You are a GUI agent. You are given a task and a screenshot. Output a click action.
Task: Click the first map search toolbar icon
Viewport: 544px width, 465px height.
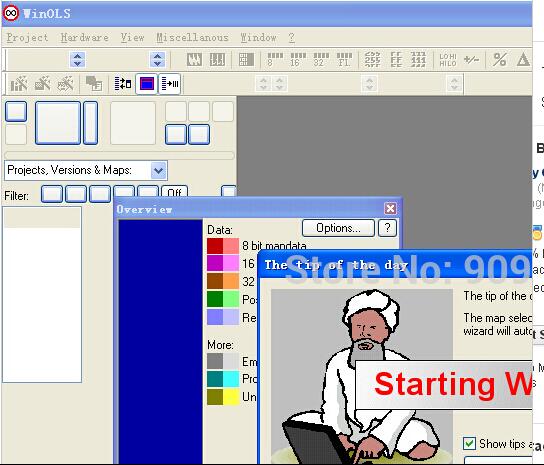[19, 84]
